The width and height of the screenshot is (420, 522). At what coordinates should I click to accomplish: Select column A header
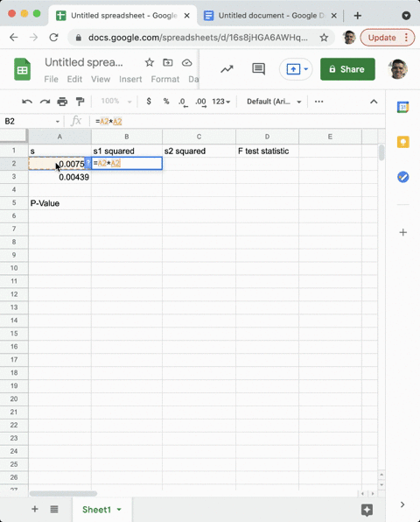pyautogui.click(x=59, y=137)
